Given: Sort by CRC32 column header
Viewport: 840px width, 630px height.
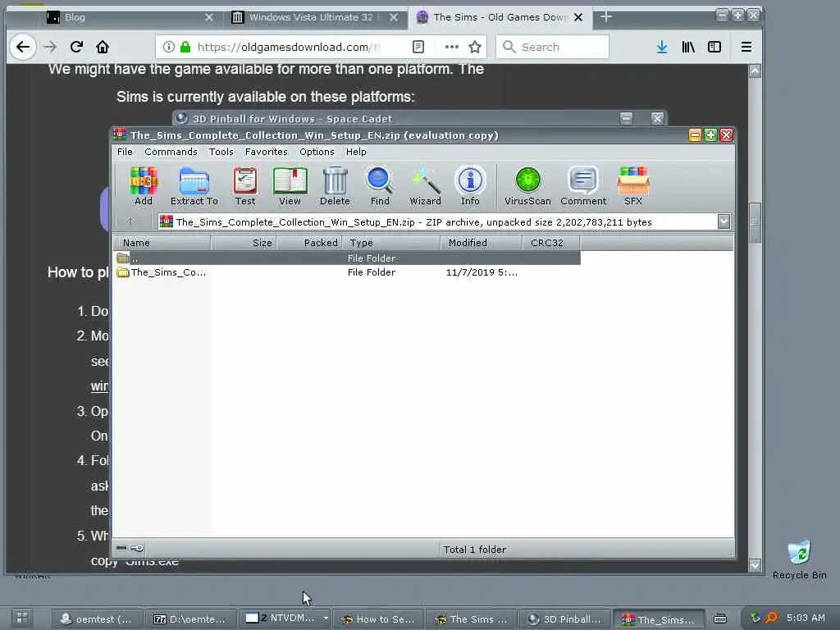Looking at the screenshot, I should coord(551,243).
